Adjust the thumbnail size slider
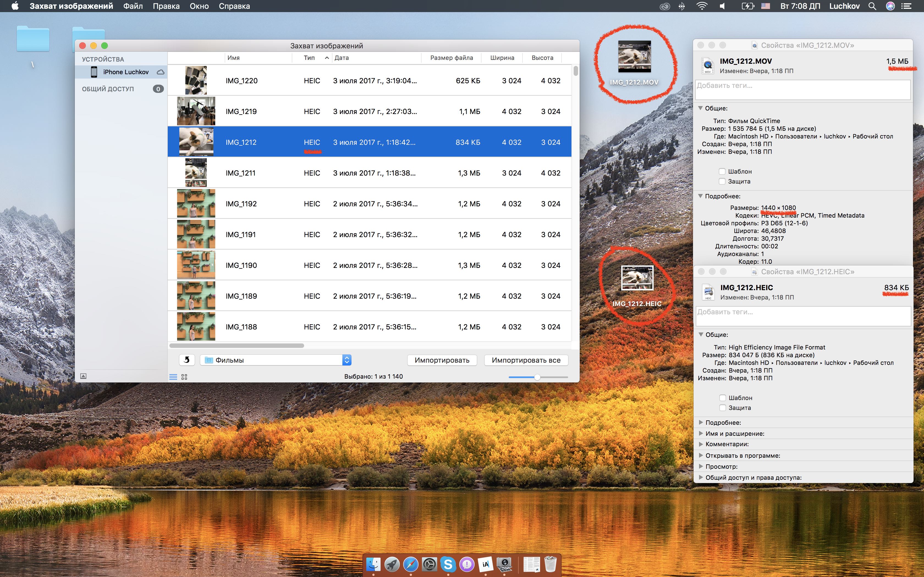The height and width of the screenshot is (577, 924). tap(537, 377)
